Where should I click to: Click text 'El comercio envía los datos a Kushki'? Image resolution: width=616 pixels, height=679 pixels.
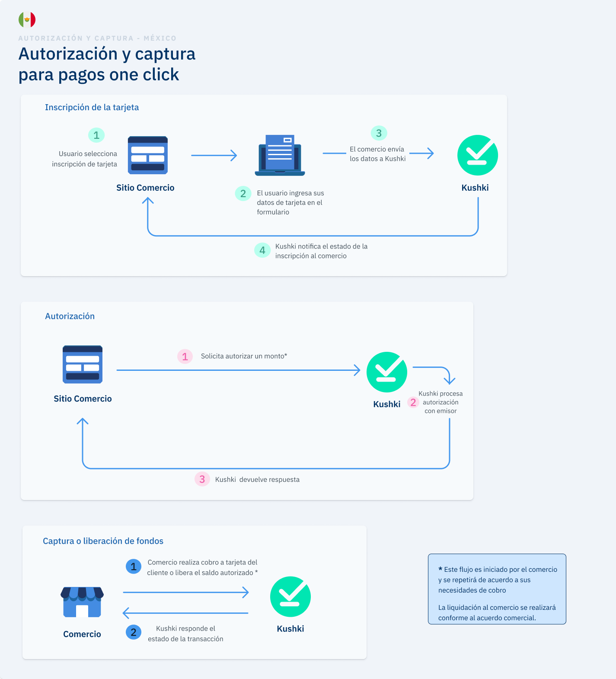(x=377, y=154)
